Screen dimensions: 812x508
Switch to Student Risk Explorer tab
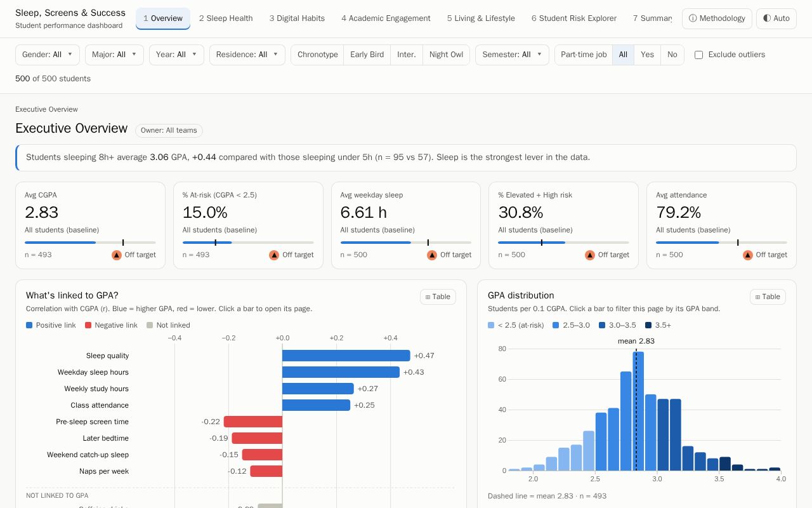(574, 18)
